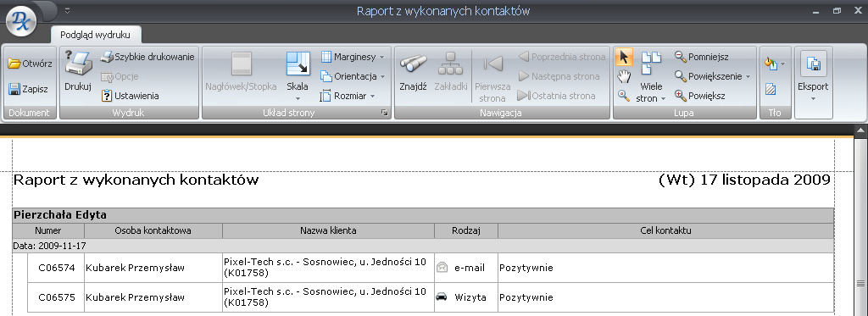Start Szybkie drukowanie quick print
The image size is (868, 316).
147,57
